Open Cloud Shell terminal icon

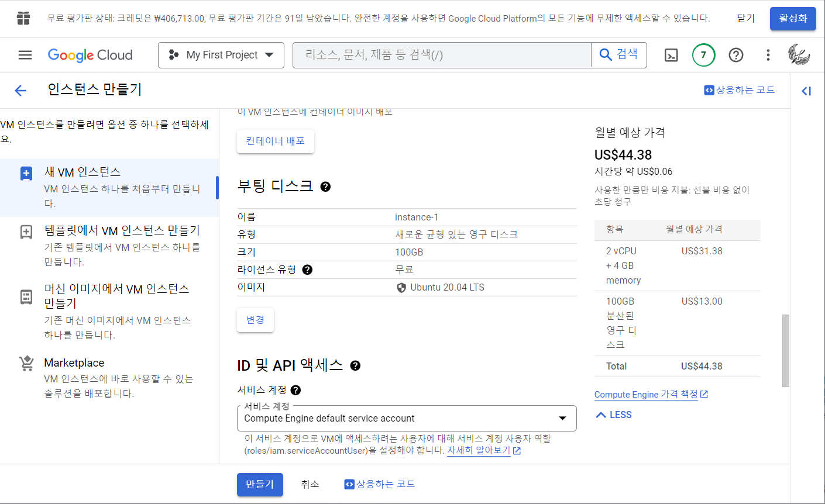click(x=672, y=55)
